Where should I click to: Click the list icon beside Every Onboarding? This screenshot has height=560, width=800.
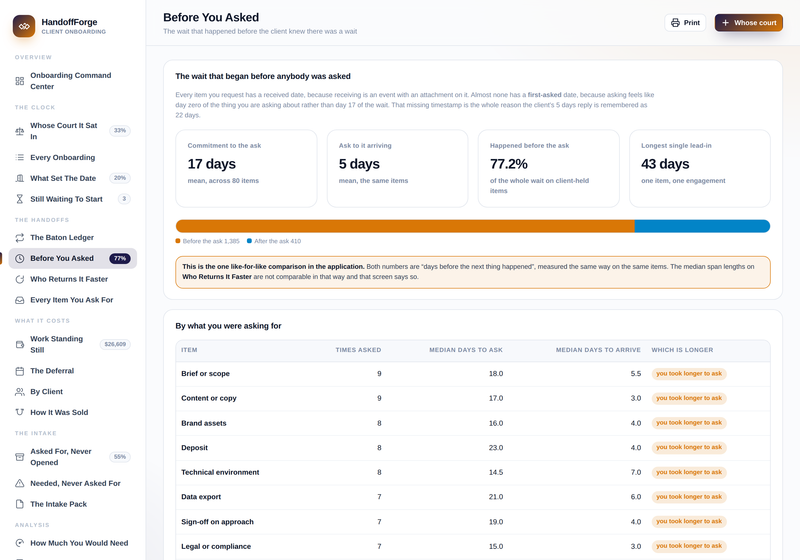pos(19,158)
